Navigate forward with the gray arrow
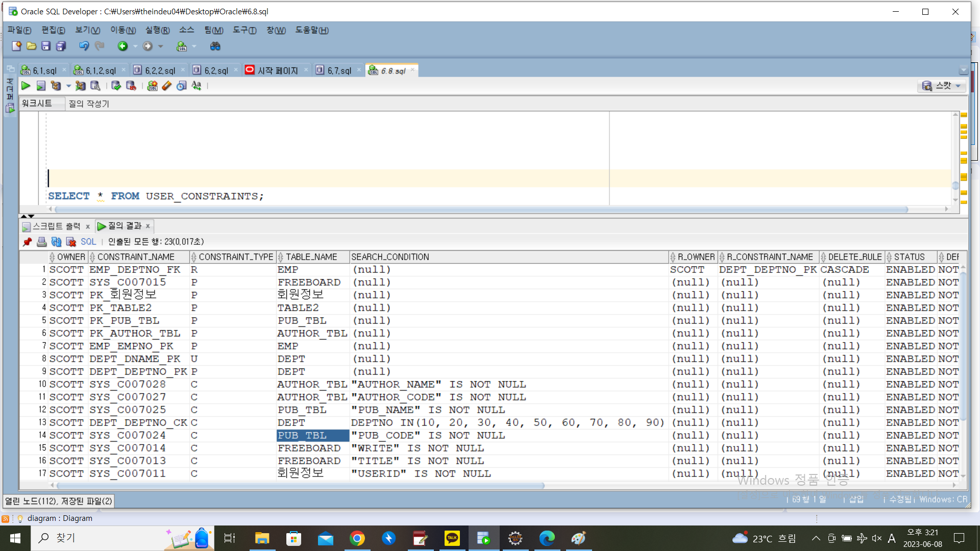Viewport: 980px width, 551px height. [x=148, y=46]
